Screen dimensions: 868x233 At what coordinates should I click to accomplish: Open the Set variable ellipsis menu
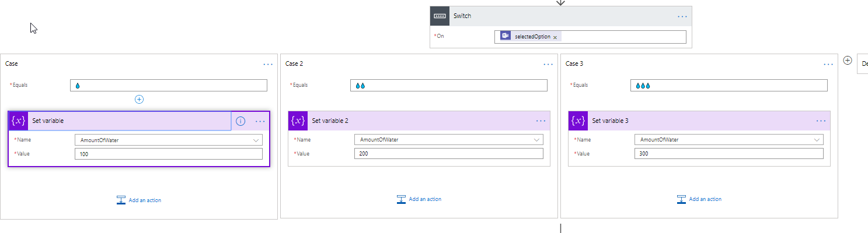pos(260,121)
